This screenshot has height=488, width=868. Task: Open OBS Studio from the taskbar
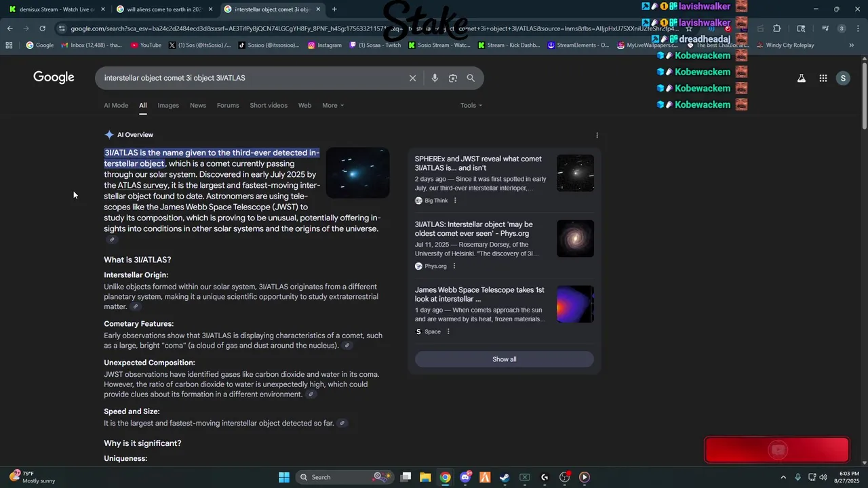click(564, 477)
